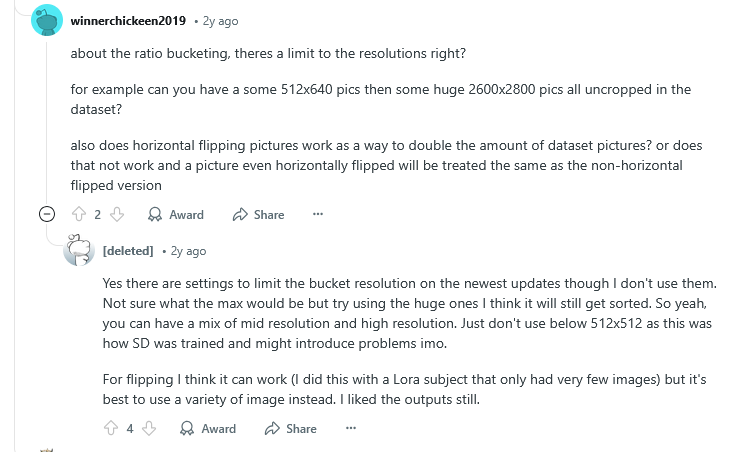This screenshot has width=736, height=452.
Task: Click the 2y ago timestamp on deleted reply
Action: tap(188, 251)
